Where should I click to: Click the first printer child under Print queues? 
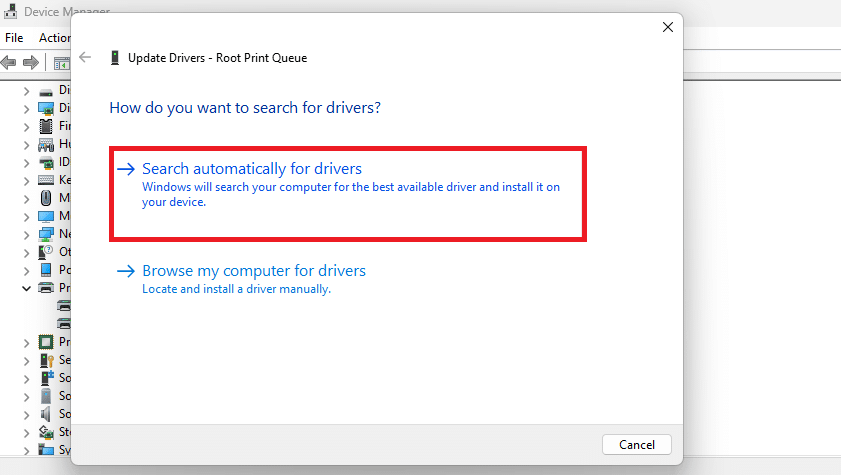point(64,306)
